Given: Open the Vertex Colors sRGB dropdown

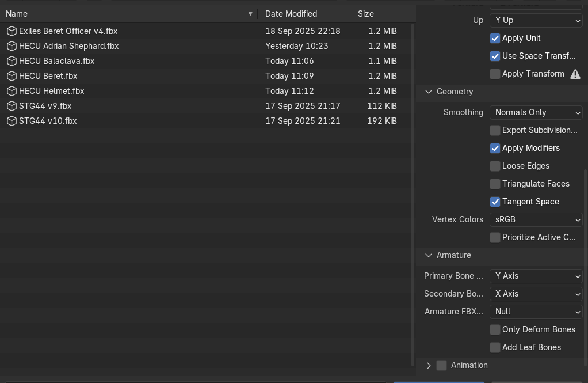Looking at the screenshot, I should (536, 219).
